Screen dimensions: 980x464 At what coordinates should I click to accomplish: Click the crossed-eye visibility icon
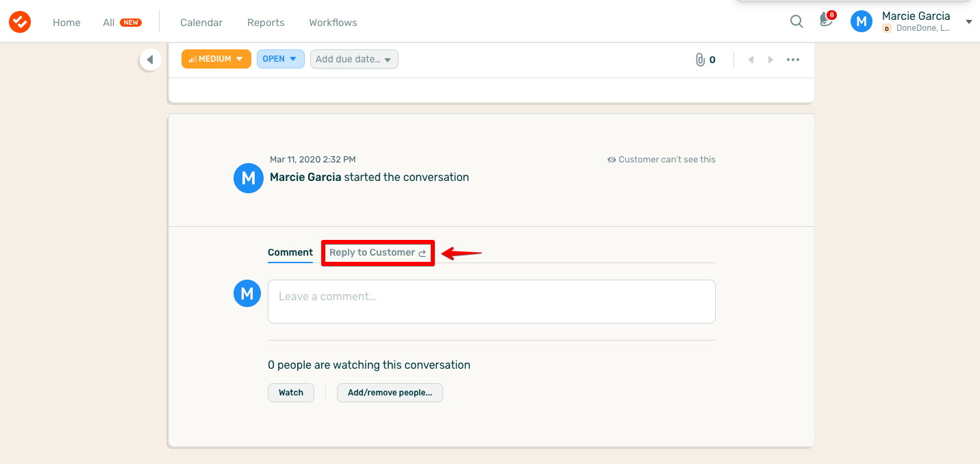point(612,160)
